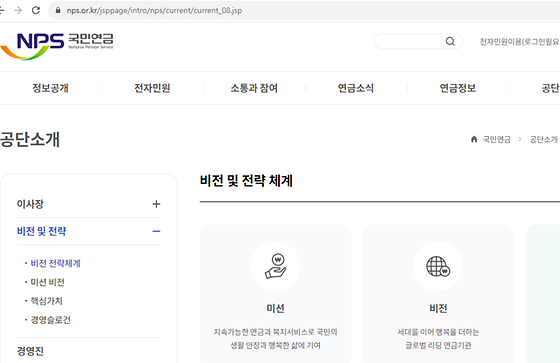Open 비전 전략체계 submenu item
This screenshot has width=560, height=363.
(x=55, y=263)
